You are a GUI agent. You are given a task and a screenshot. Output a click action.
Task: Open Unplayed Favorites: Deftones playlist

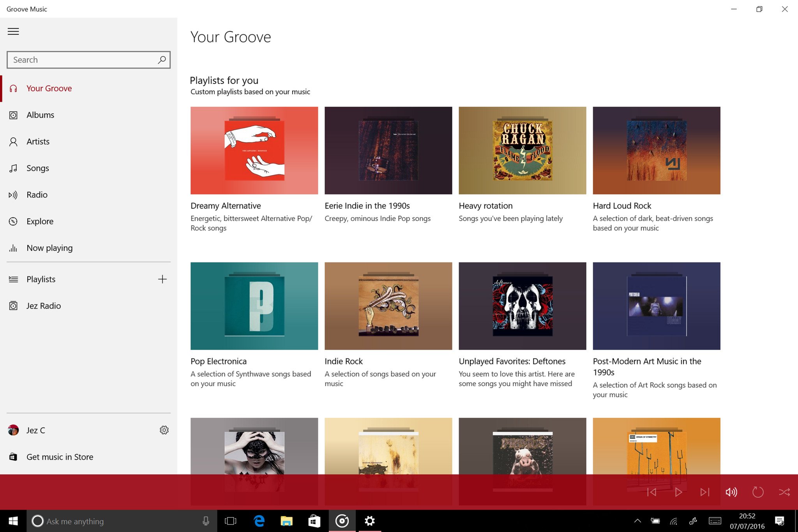(522, 306)
